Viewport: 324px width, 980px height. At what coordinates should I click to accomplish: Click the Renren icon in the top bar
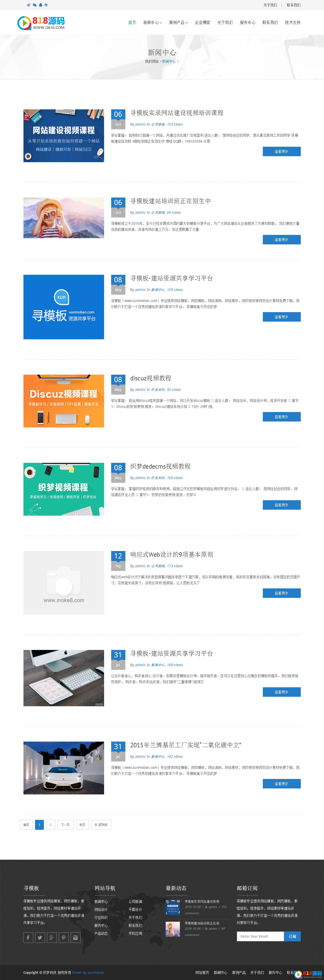pos(46,5)
